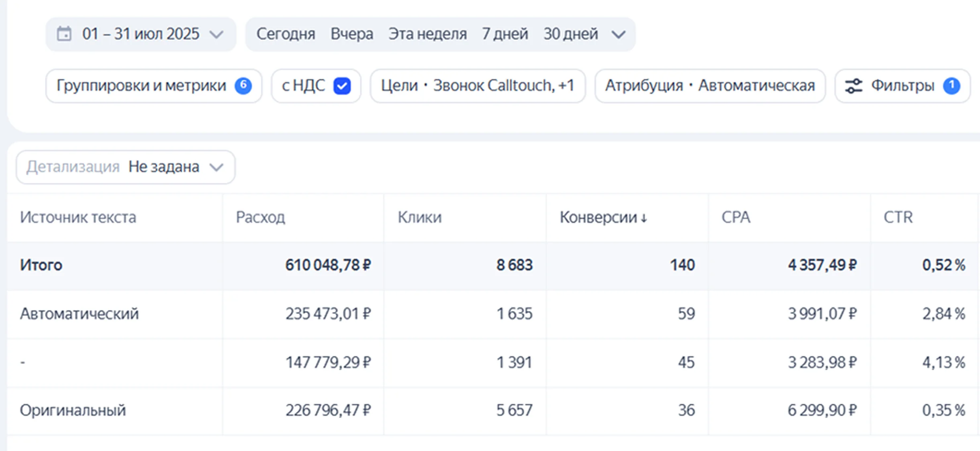980x451 pixels.
Task: Open Атрибуция Автоматическая selector
Action: tap(710, 86)
